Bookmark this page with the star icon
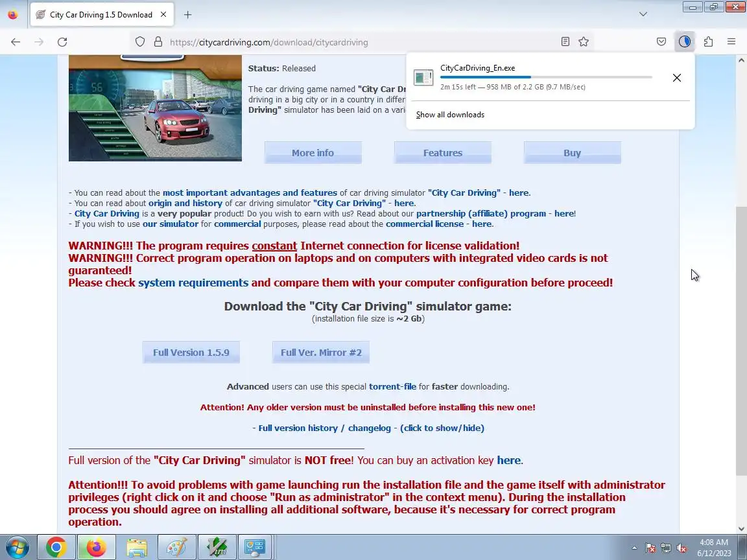The image size is (747, 560). point(584,42)
